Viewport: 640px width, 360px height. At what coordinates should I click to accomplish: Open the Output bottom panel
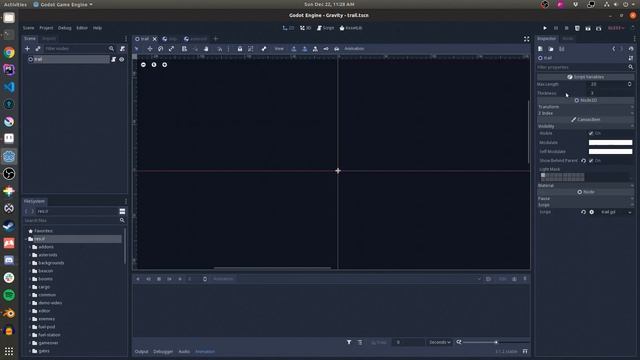pos(142,351)
